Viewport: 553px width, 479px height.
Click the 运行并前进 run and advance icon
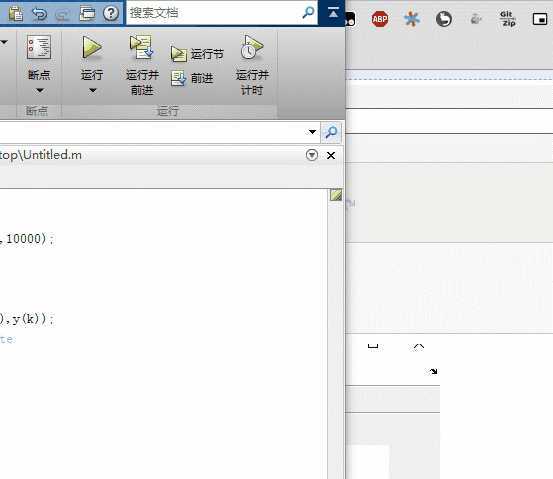(x=141, y=47)
